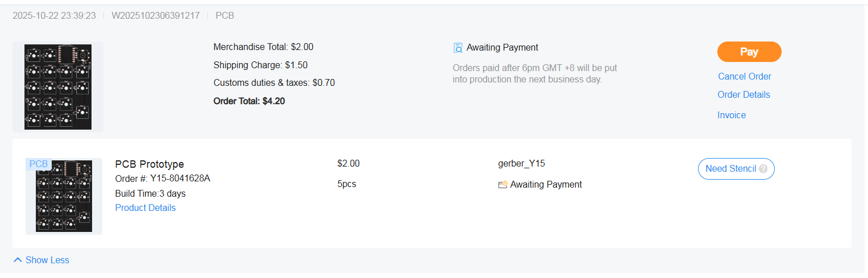Click the order timestamp 2025-10-22 23:39:23

[54, 15]
